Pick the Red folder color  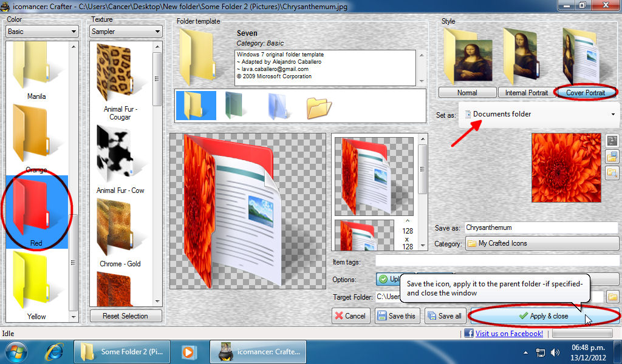pos(36,212)
